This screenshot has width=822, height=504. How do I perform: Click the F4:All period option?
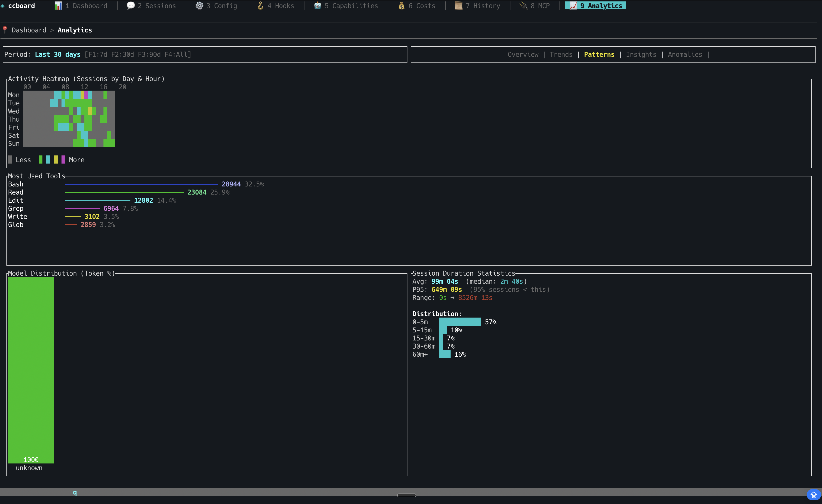click(x=177, y=54)
